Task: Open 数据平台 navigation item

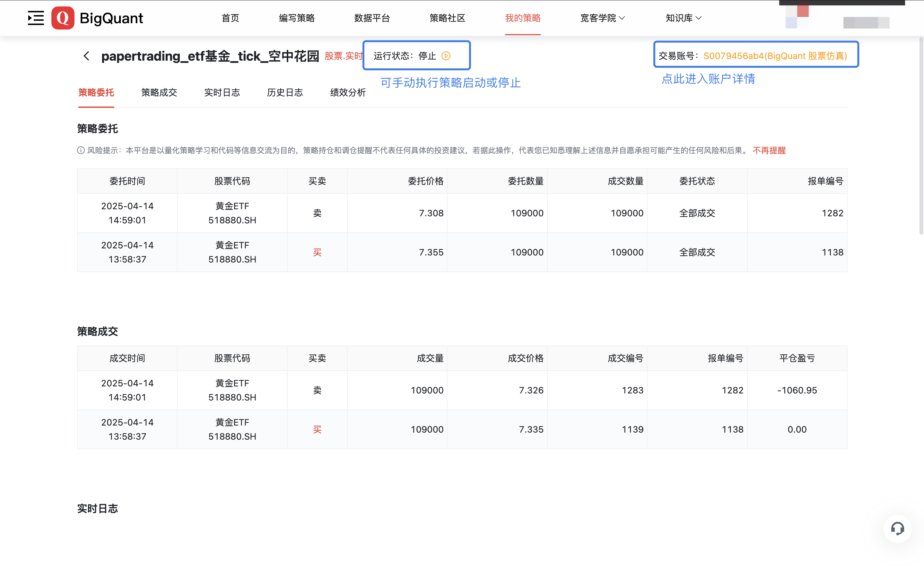Action: 372,18
